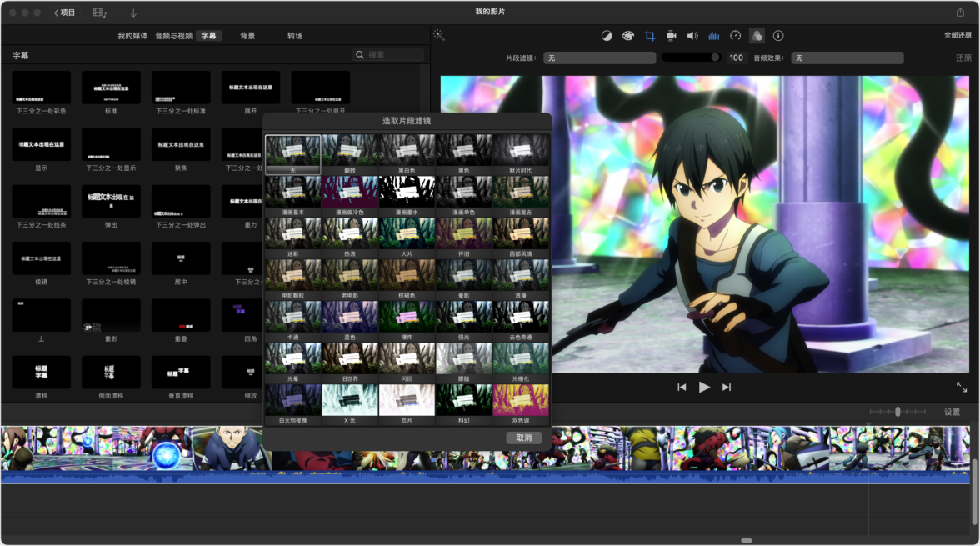Click the 搜索 search field
980x546 pixels.
(388, 55)
